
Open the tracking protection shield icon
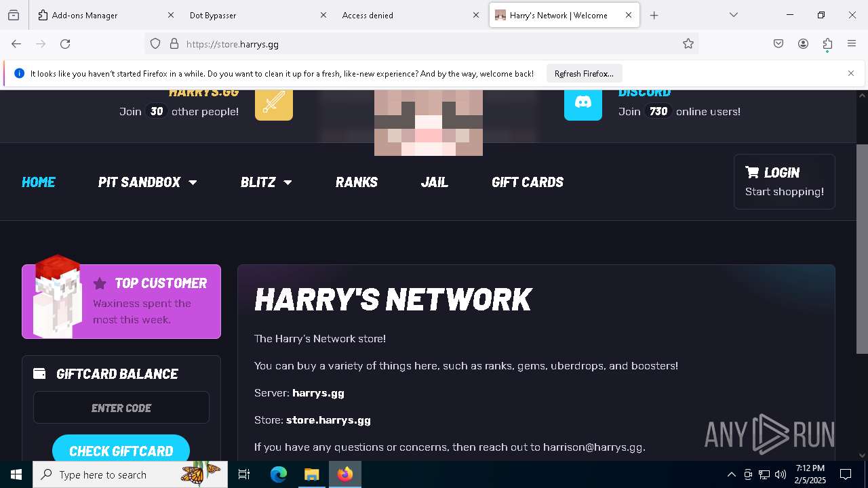tap(155, 44)
